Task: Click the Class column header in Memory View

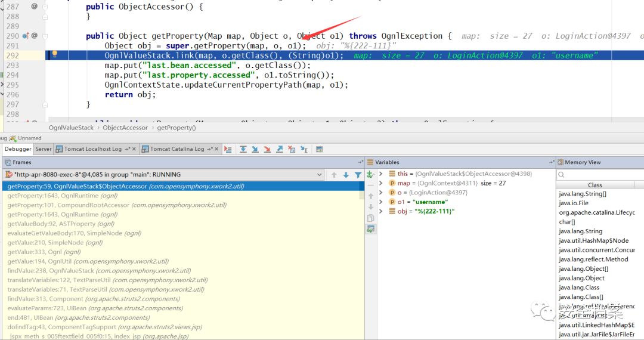Action: point(595,185)
